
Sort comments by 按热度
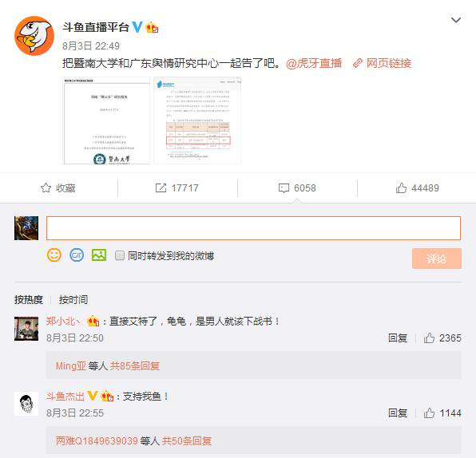point(29,300)
